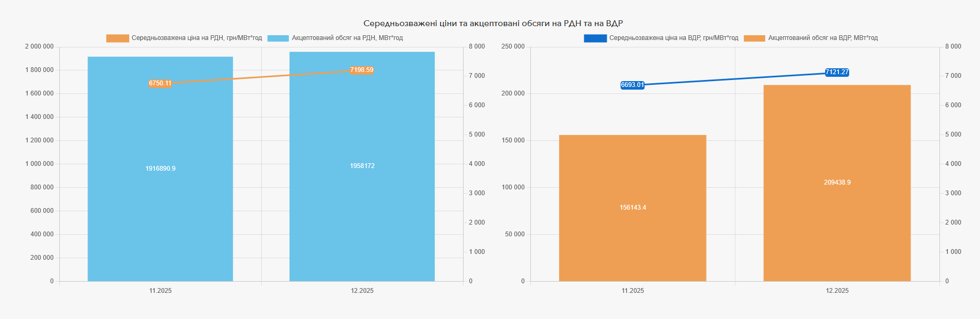Viewport: 980px width, 319px height.
Task: Click the 12.2025 axis label under ВДР chart
Action: (837, 291)
